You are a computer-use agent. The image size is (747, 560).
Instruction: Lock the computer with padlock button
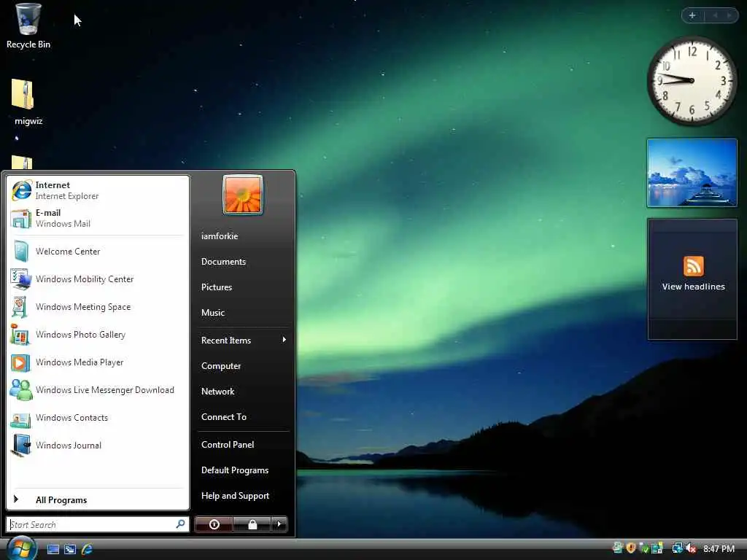click(252, 524)
